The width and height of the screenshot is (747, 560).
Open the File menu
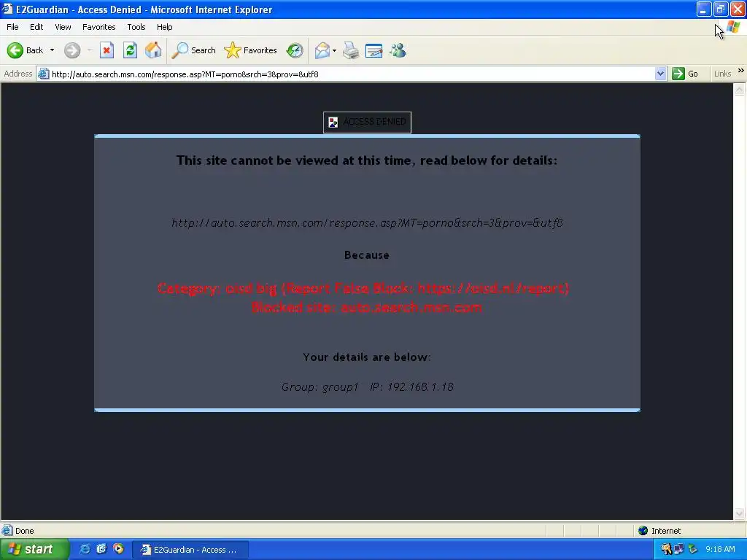(12, 27)
